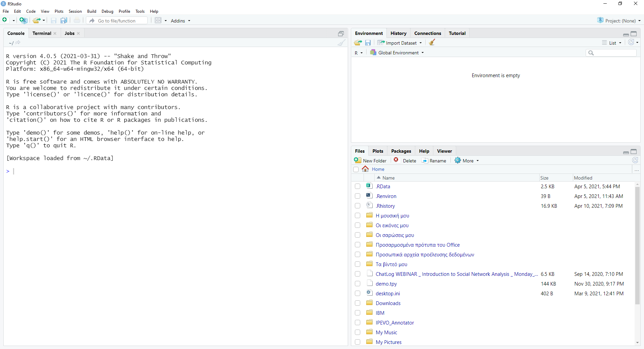Minimize the Files pane
Image resolution: width=644 pixels, height=349 pixels.
626,152
